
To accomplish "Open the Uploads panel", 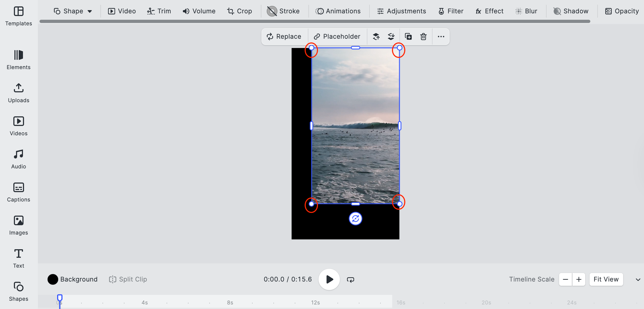I will point(18,93).
